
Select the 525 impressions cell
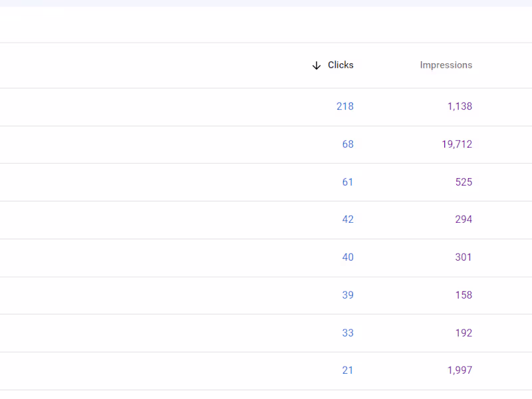(x=464, y=182)
